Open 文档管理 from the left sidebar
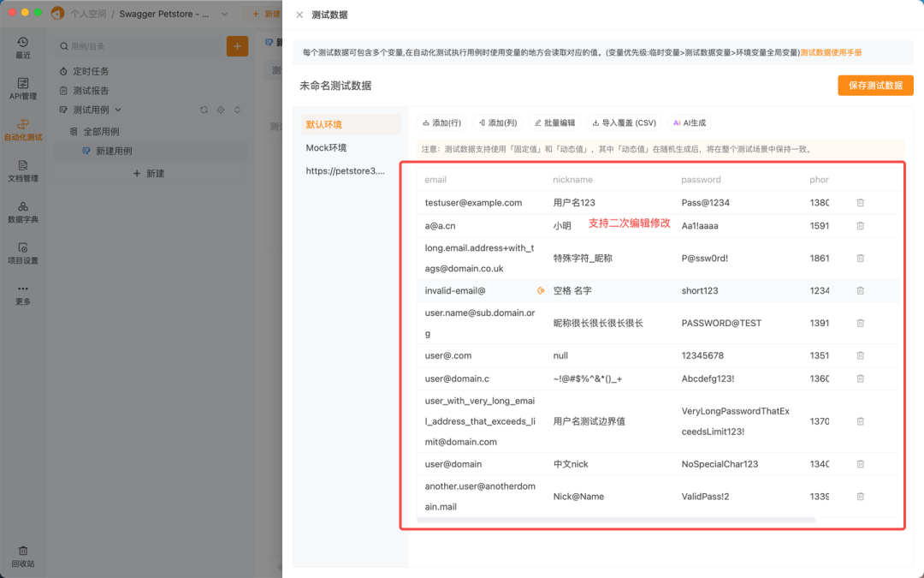924x578 pixels. [x=22, y=172]
